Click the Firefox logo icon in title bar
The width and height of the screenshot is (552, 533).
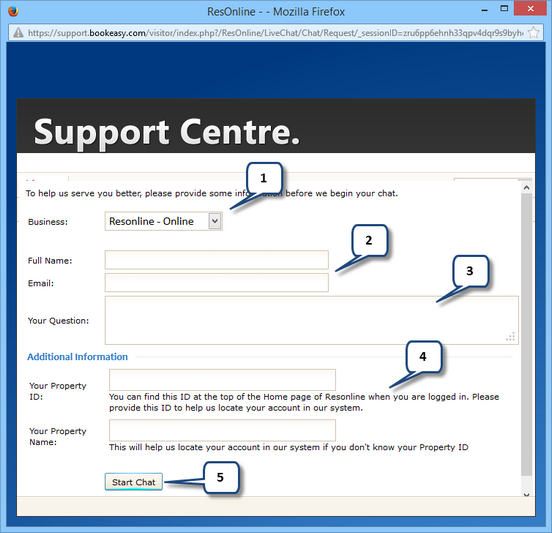(x=13, y=11)
